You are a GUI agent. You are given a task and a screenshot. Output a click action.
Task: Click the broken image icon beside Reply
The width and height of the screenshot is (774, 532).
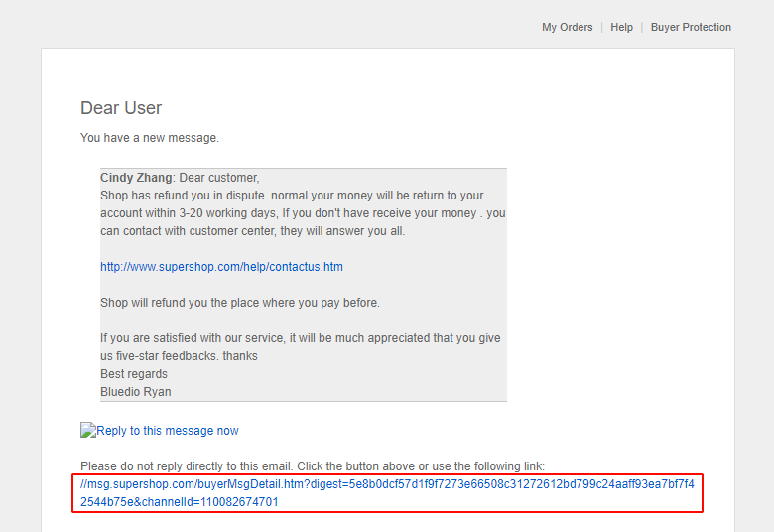coord(88,430)
